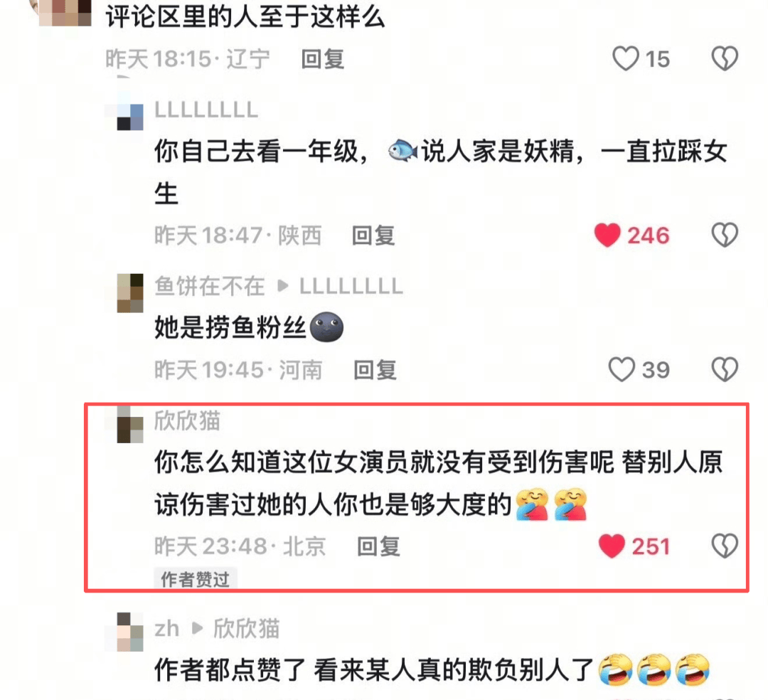Open zh's username in bottom reply
Screen dimensions: 768x700
[166, 628]
